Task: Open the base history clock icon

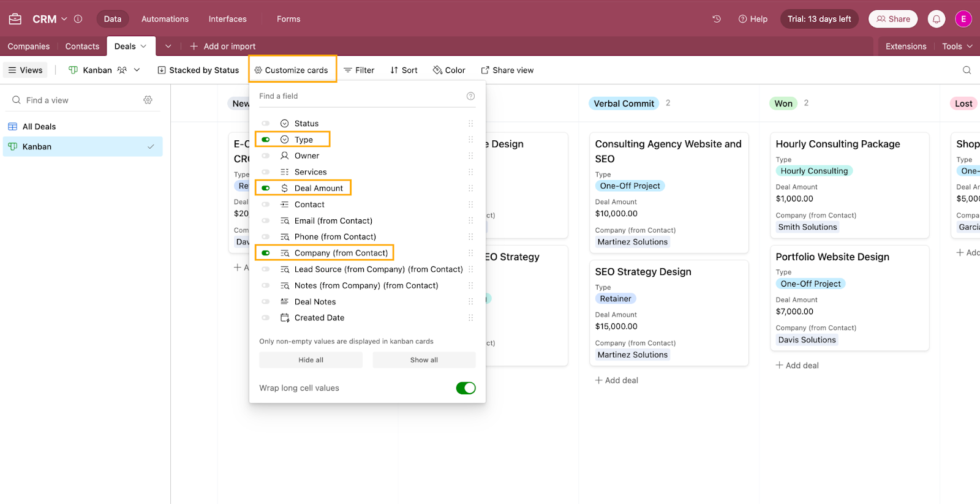Action: pyautogui.click(x=717, y=19)
